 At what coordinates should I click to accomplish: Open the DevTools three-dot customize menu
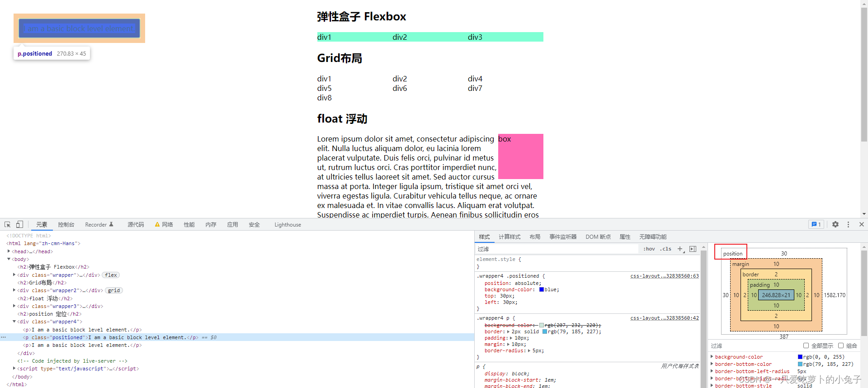pyautogui.click(x=848, y=224)
